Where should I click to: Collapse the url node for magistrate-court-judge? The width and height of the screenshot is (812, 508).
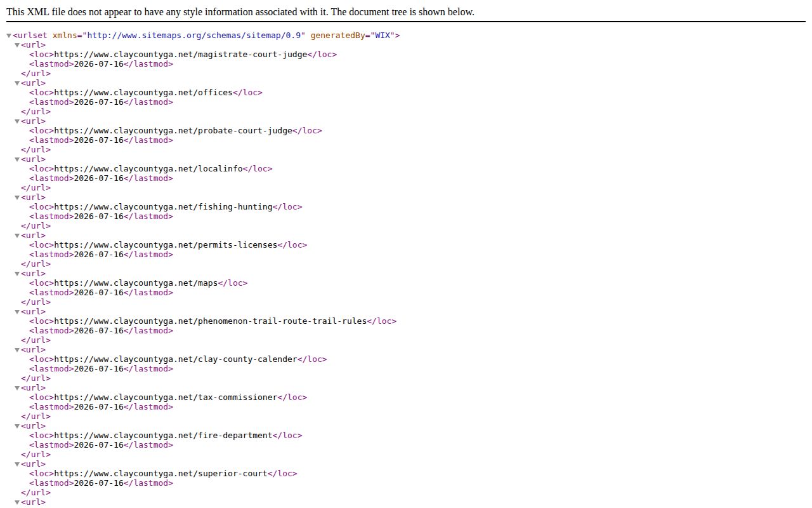[x=17, y=45]
